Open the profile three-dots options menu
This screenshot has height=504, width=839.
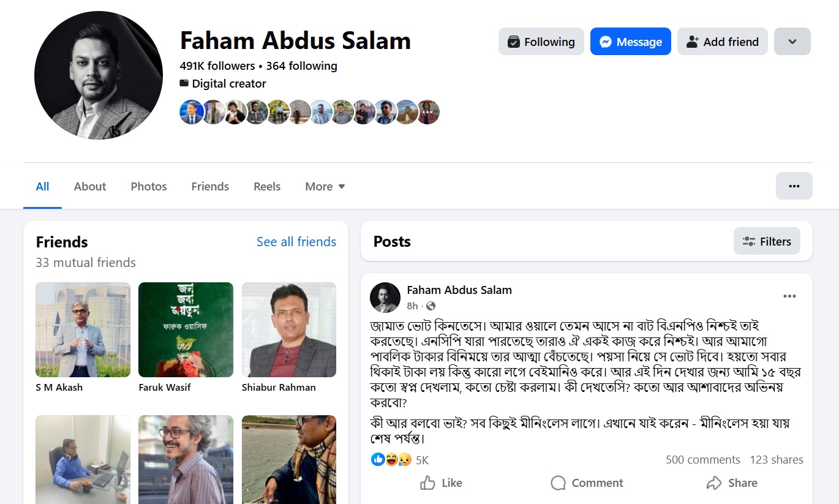click(x=794, y=186)
